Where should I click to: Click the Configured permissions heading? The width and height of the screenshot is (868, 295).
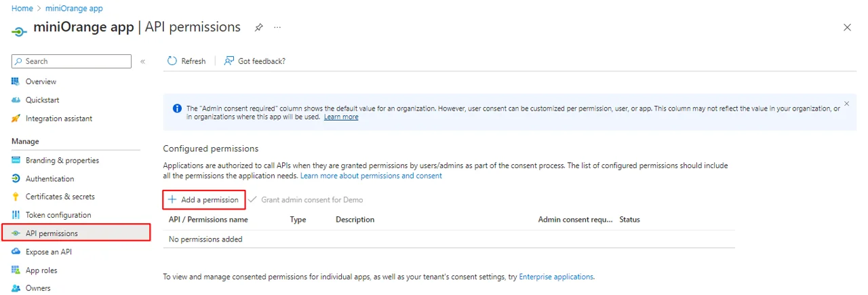(211, 149)
